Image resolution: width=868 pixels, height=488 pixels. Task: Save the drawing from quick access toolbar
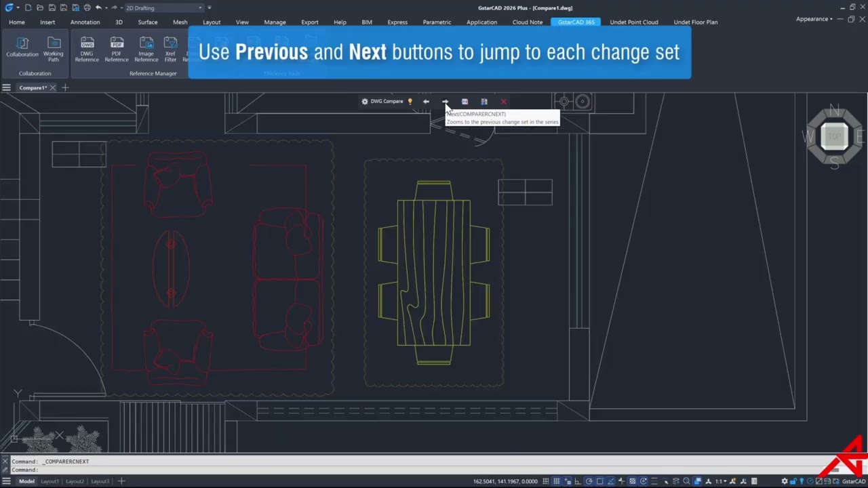(52, 7)
